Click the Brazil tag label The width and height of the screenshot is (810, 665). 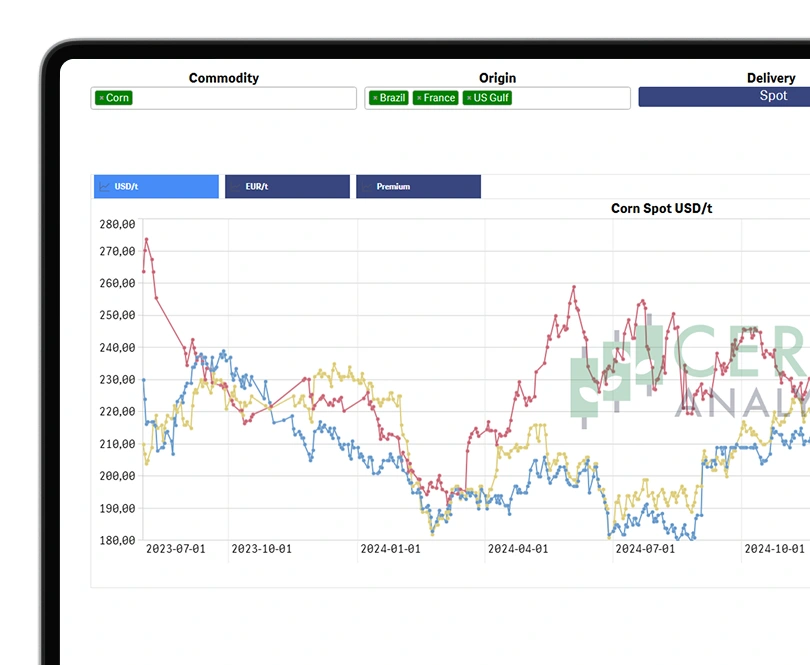(393, 98)
